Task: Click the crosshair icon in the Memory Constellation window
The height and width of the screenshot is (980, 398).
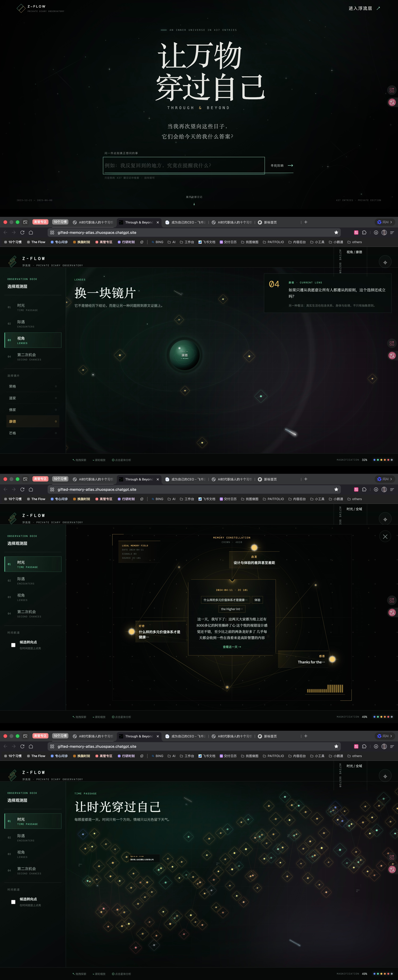Action: point(385,519)
